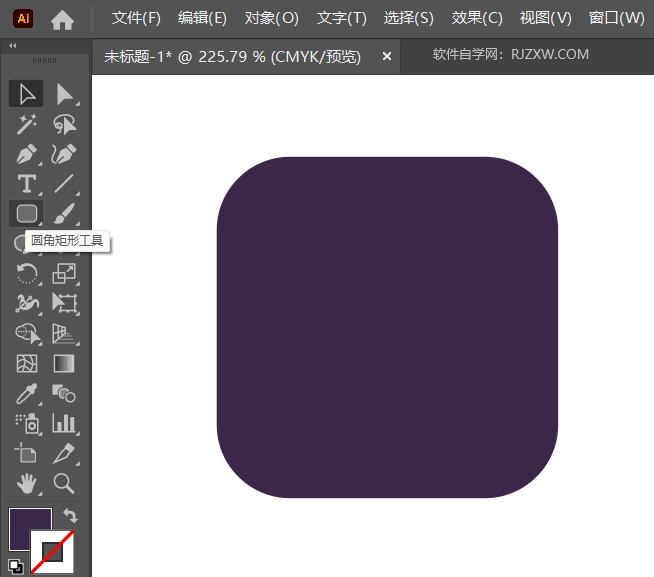
Task: Select the Perspective Grid tool
Action: point(64,334)
